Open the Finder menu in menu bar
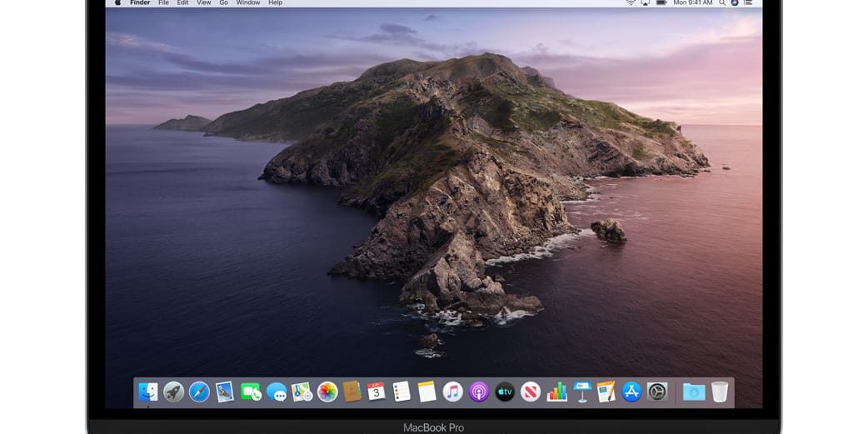The height and width of the screenshot is (434, 868). [x=140, y=2]
